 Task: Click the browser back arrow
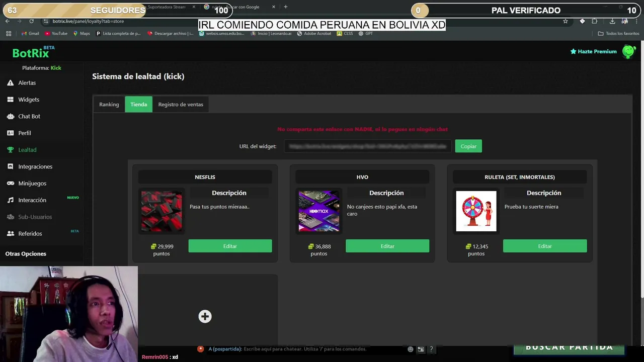[8, 21]
